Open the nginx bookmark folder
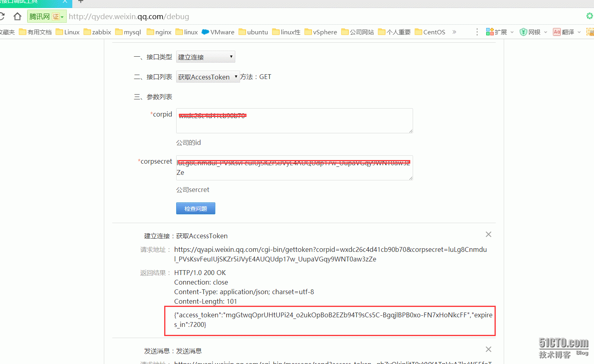Screen dimensions: 594x364 [159, 32]
